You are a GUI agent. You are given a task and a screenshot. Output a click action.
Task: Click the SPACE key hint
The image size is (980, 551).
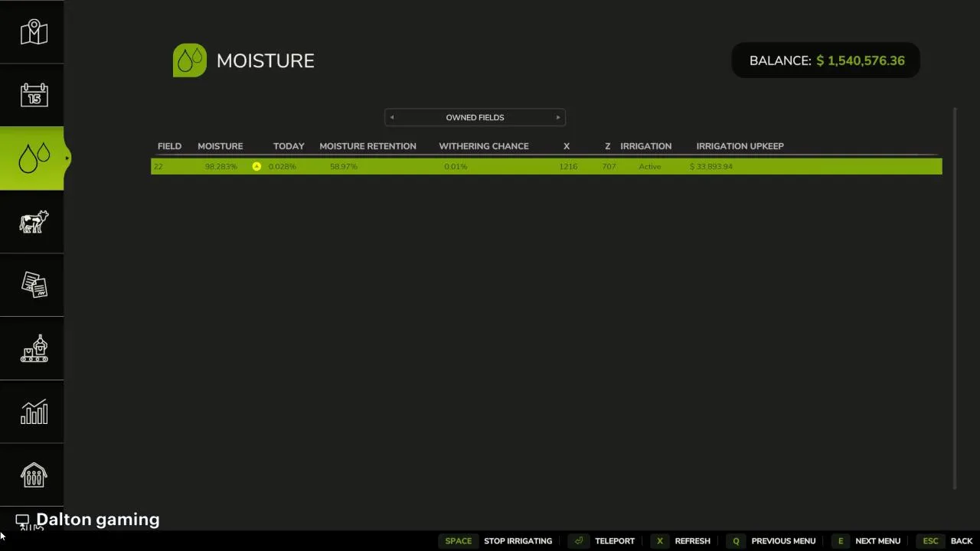pos(459,541)
